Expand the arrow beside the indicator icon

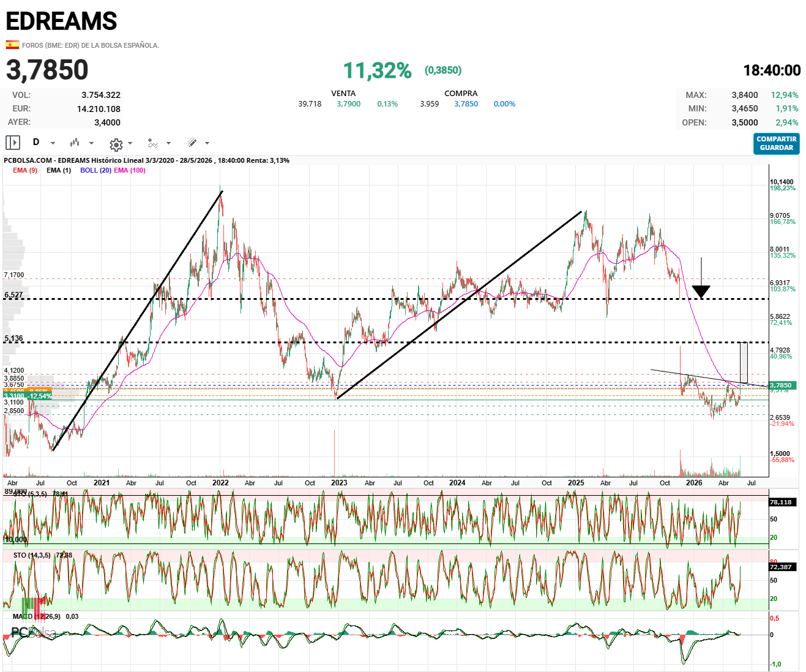(x=168, y=143)
